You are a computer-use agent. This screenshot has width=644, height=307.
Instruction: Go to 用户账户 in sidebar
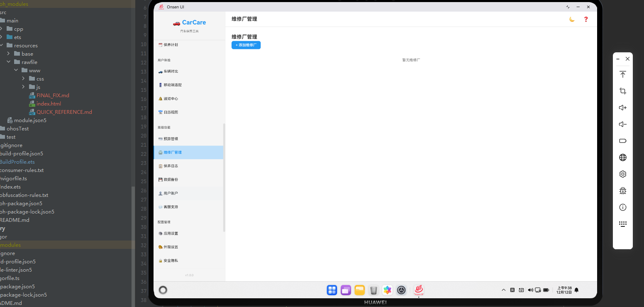189,193
